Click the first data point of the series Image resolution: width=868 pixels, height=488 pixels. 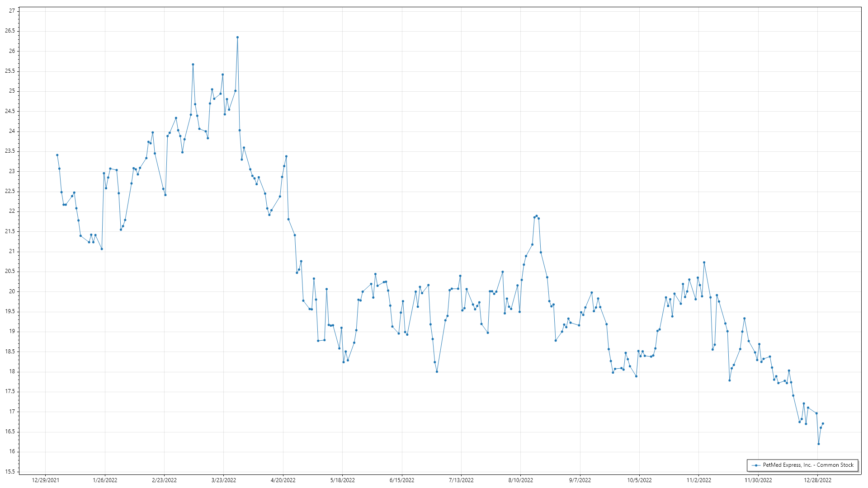(57, 155)
